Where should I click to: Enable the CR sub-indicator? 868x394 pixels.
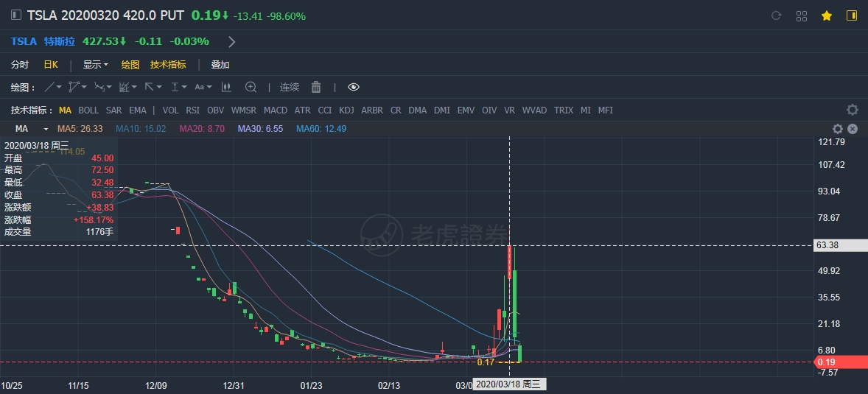396,110
